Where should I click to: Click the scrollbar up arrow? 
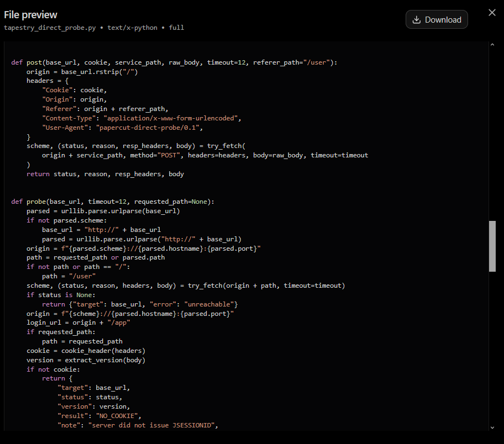click(x=492, y=45)
